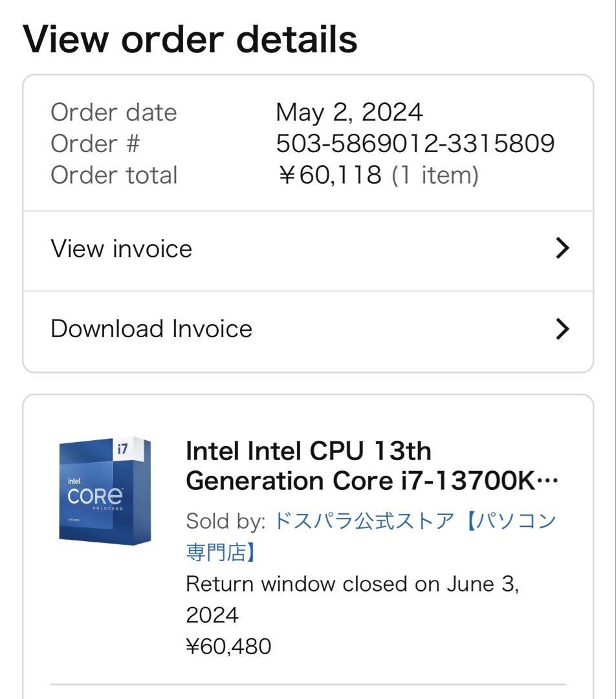The image size is (616, 699).
Task: Select the order number 503-5869012-3315809
Action: [x=414, y=144]
